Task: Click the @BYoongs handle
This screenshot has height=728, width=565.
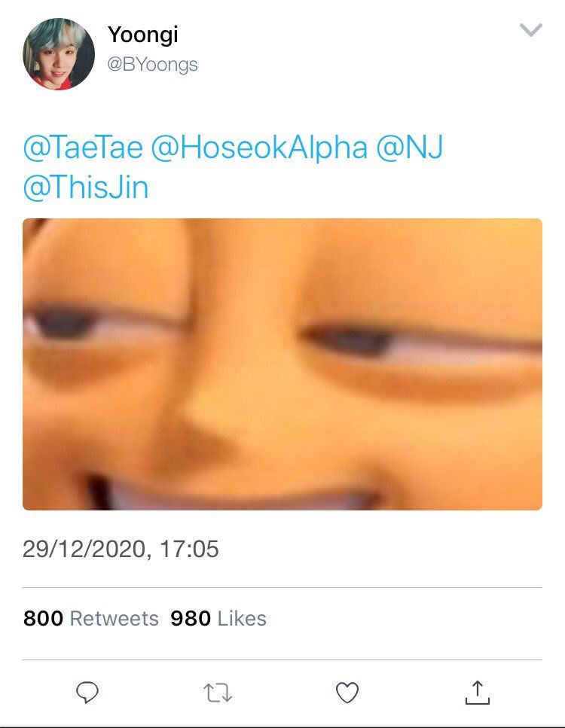Action: click(x=152, y=65)
